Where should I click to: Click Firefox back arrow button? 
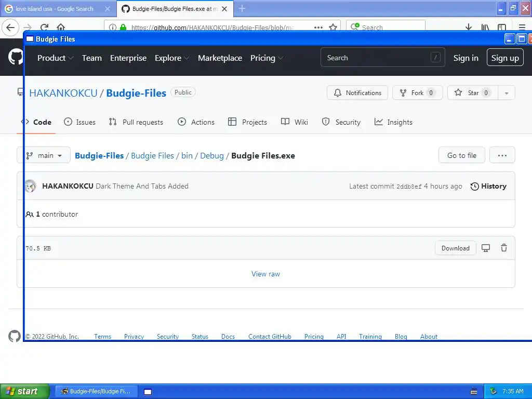(10, 27)
